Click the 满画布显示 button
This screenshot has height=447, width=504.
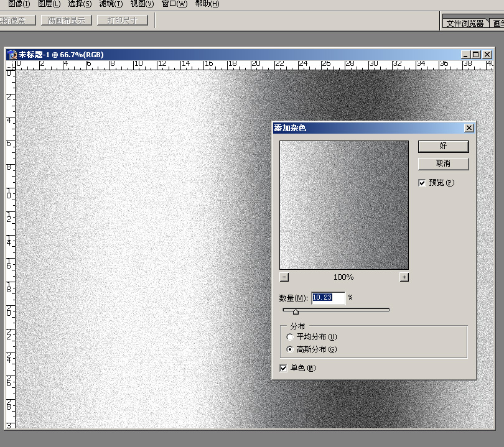67,21
